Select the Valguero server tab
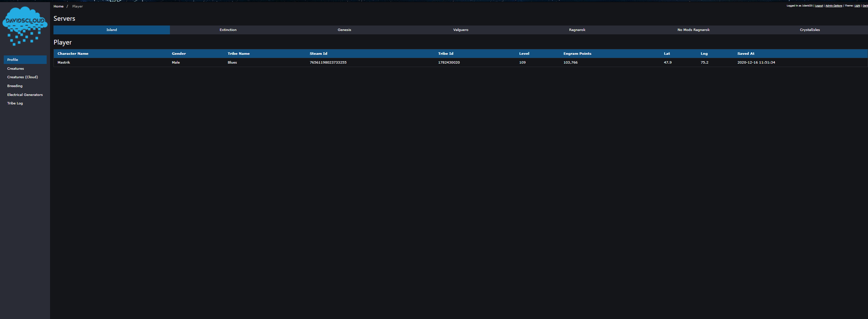Screen dimensions: 868x319 point(460,30)
